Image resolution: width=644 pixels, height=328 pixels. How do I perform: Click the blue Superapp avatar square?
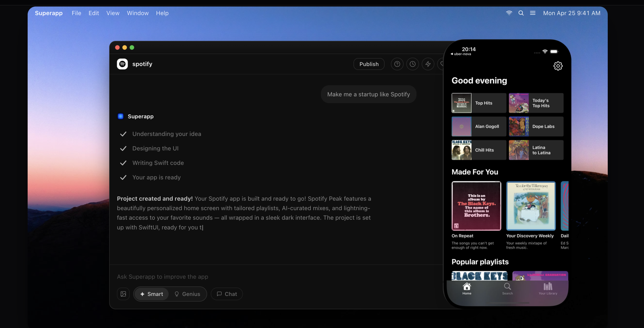[120, 116]
